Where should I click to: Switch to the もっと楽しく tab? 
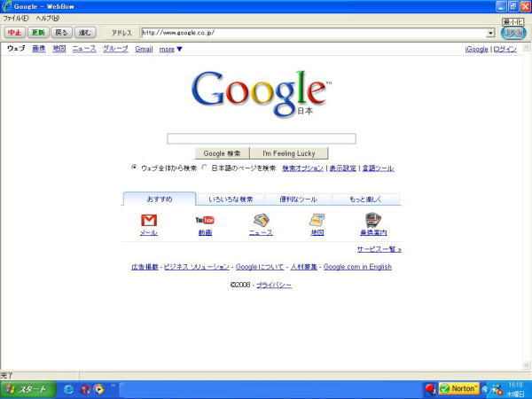point(365,199)
